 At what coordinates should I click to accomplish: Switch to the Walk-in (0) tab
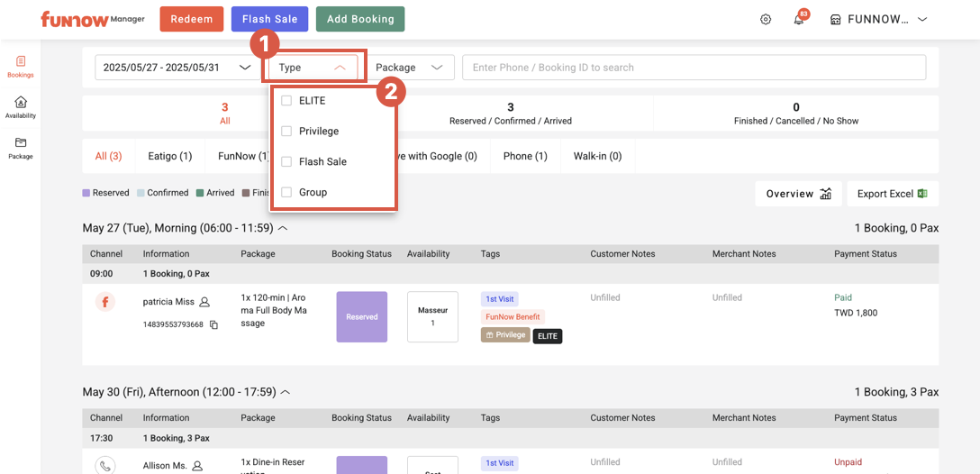tap(597, 156)
